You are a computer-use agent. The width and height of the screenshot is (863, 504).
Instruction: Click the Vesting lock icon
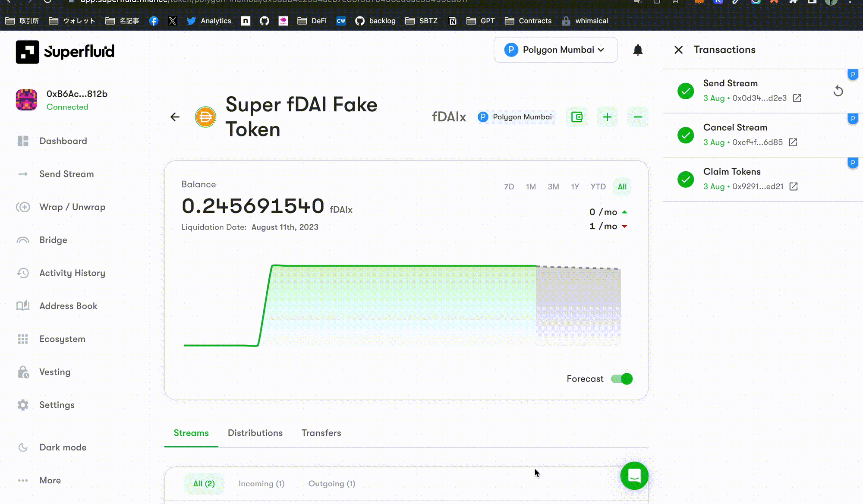[23, 372]
